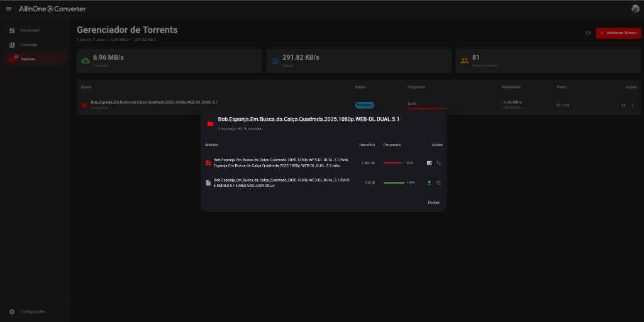Click Fechar to close the file dialog
Image resolution: width=644 pixels, height=322 pixels.
point(434,203)
